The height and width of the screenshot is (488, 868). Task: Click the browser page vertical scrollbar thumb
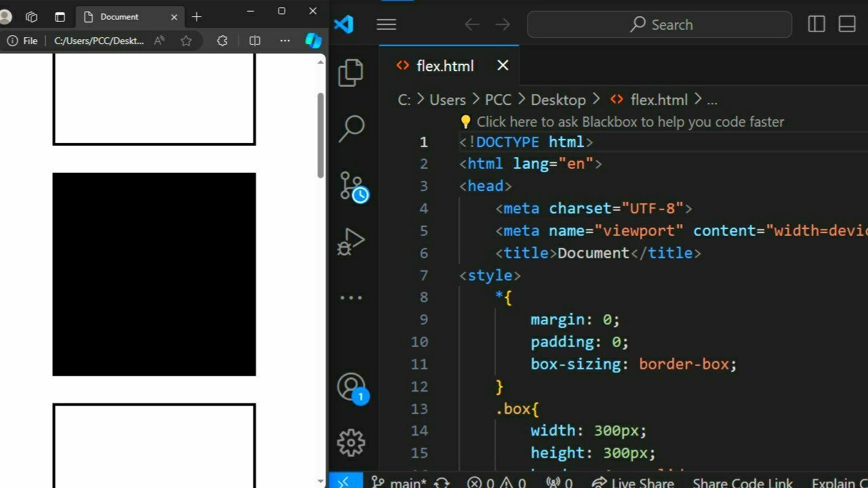click(321, 135)
